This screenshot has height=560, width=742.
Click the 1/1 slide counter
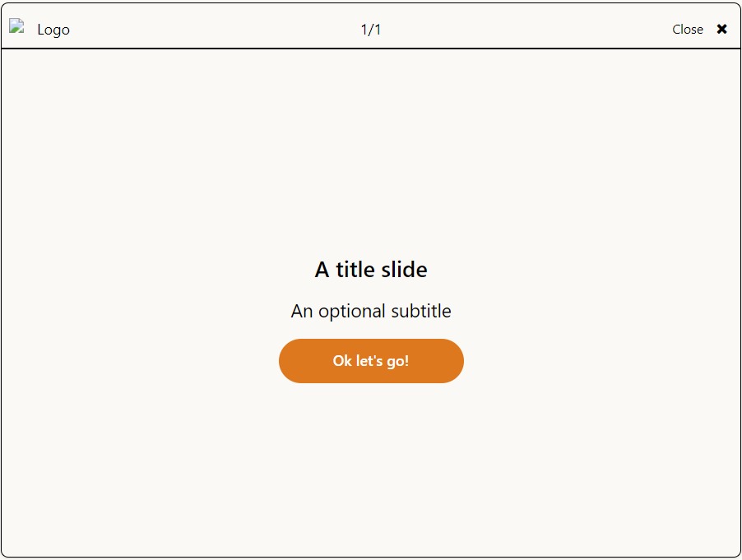pos(371,30)
